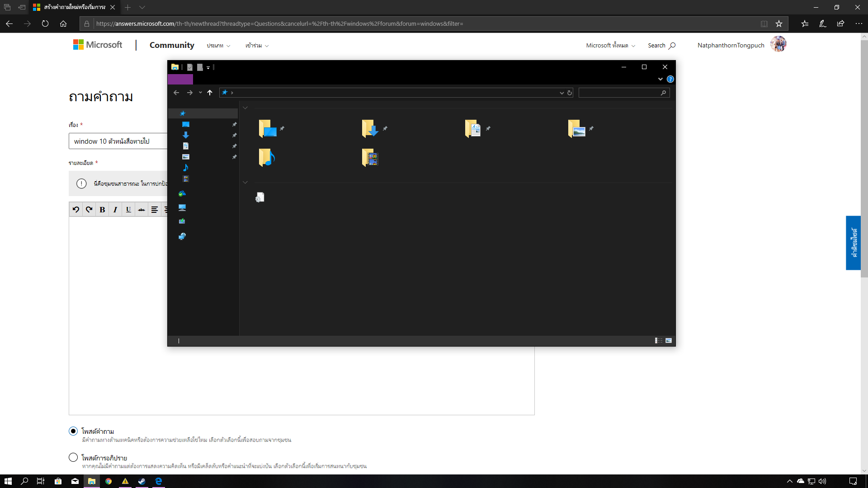Open the first dropdown menu next to Community
Viewport: 868px width, 488px height.
click(218, 46)
